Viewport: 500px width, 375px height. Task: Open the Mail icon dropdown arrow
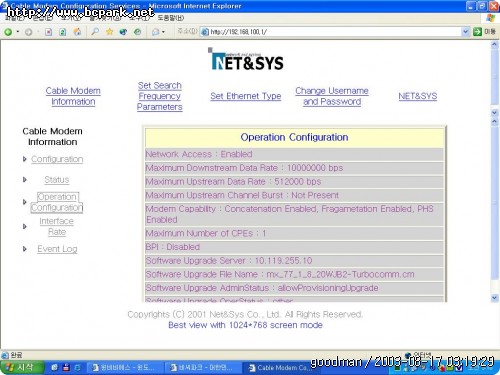(163, 32)
